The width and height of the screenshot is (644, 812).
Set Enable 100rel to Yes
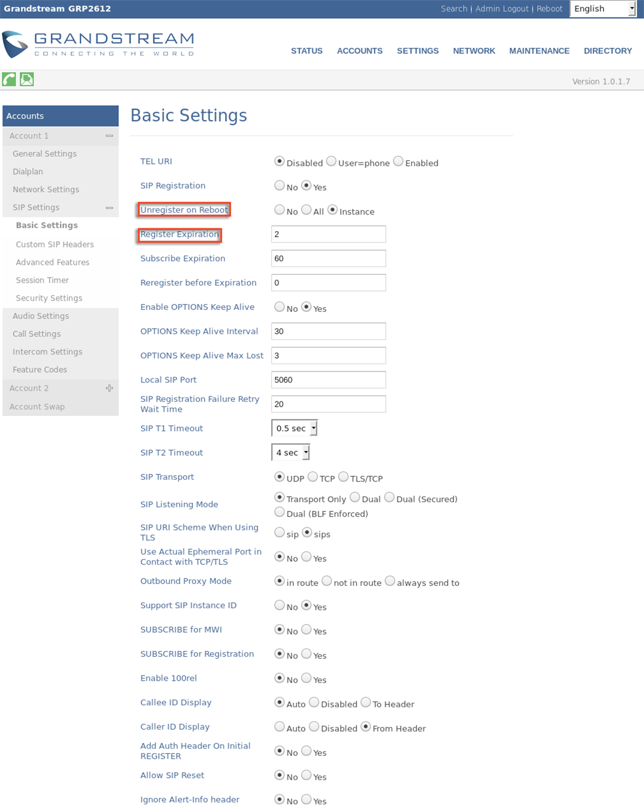pyautogui.click(x=306, y=678)
